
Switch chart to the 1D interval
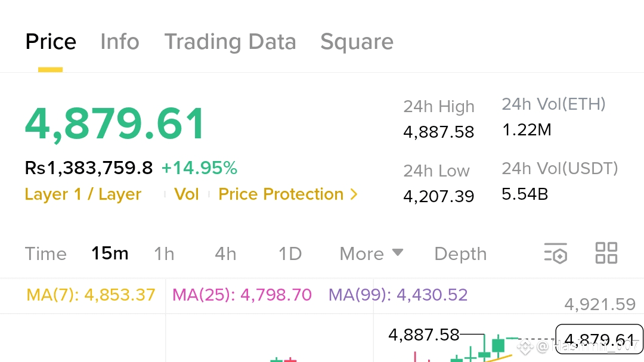(290, 253)
